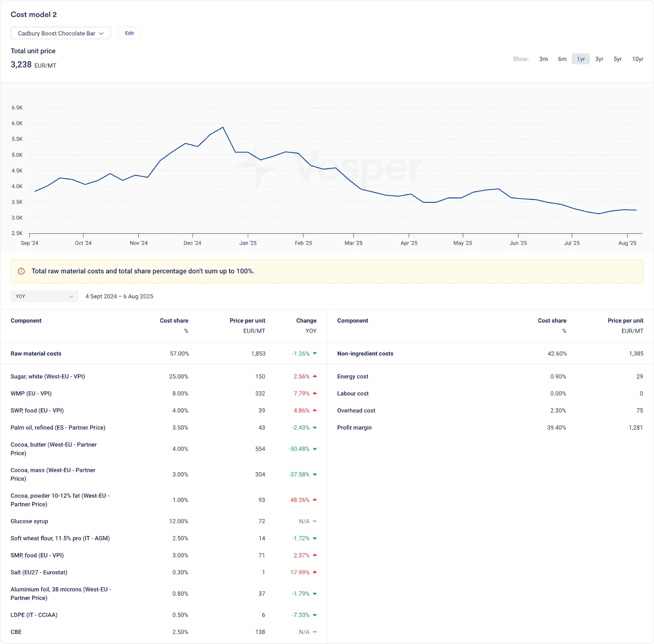Viewport: 654px width, 644px height.
Task: Click the warning icon in the yellow alert banner
Action: (x=21, y=271)
